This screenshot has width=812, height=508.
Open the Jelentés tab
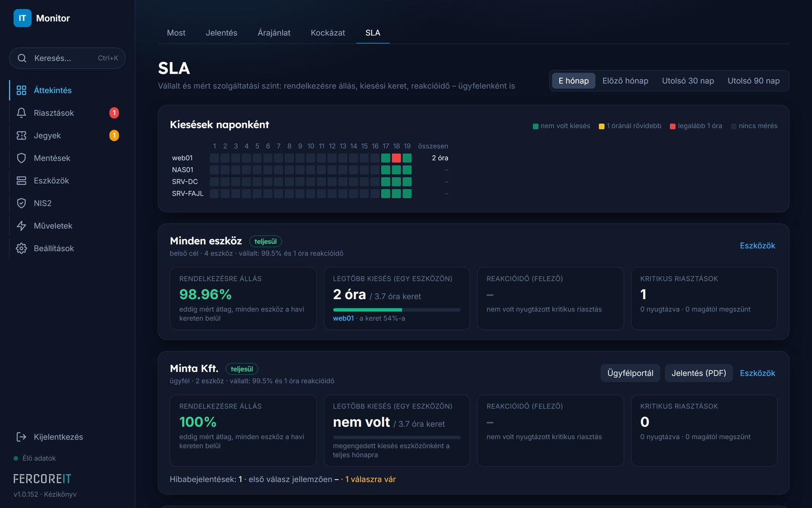[221, 33]
